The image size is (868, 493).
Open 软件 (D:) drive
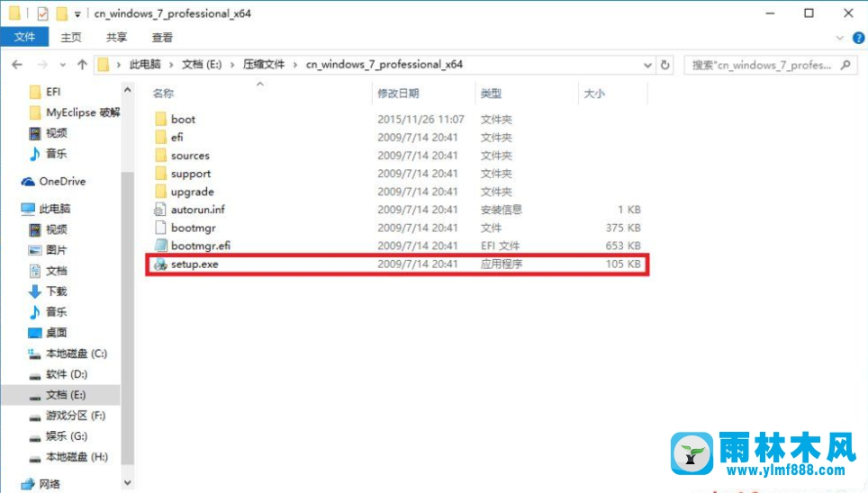[x=58, y=374]
